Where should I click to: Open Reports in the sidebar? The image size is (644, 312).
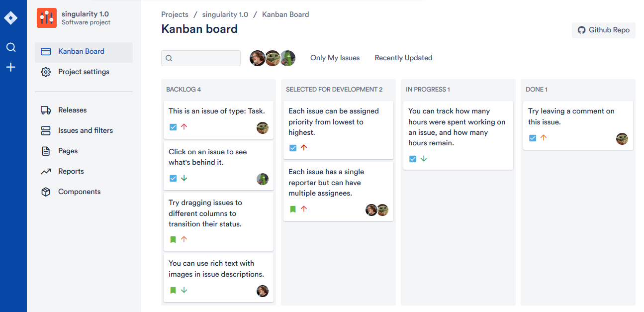(71, 171)
